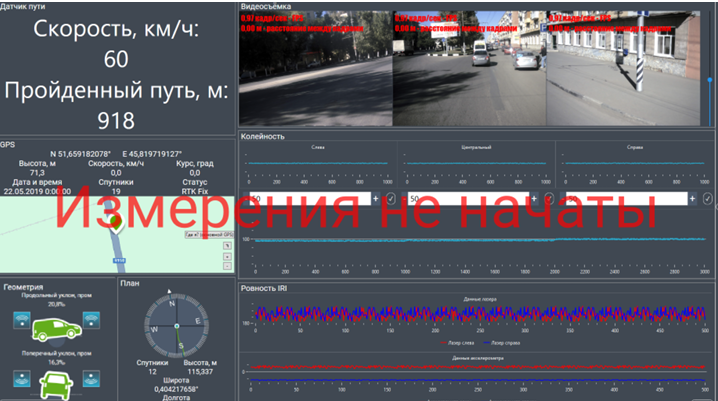718x401 pixels.
Task: Click the План altitude value 115,337
Action: 200,372
